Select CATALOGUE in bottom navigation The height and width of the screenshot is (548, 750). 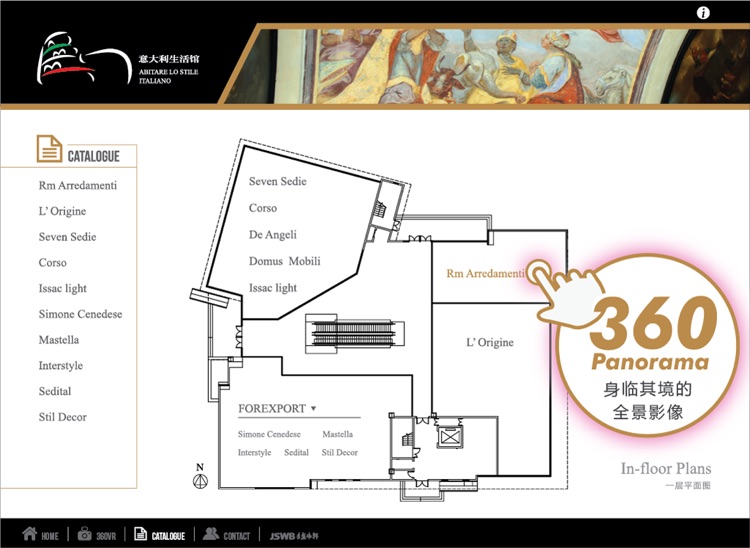coord(168,536)
